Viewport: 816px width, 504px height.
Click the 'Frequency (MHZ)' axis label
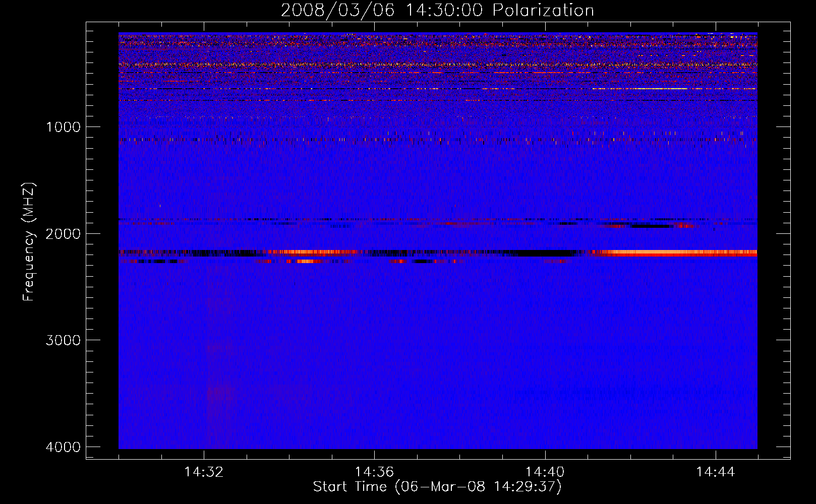point(29,241)
